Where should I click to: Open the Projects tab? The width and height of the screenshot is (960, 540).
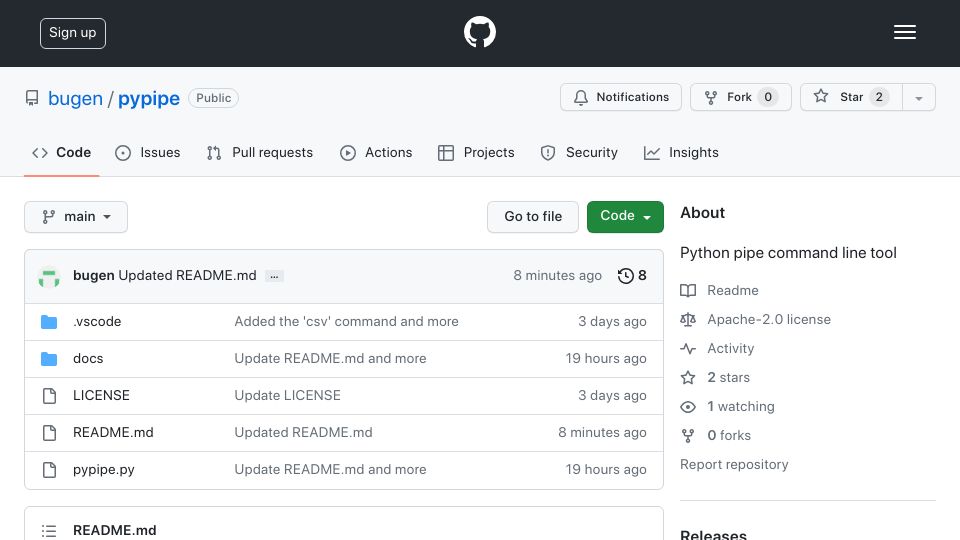click(x=476, y=152)
